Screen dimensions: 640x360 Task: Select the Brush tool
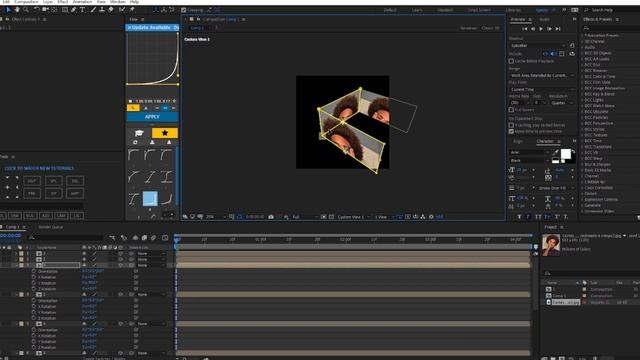coord(93,9)
